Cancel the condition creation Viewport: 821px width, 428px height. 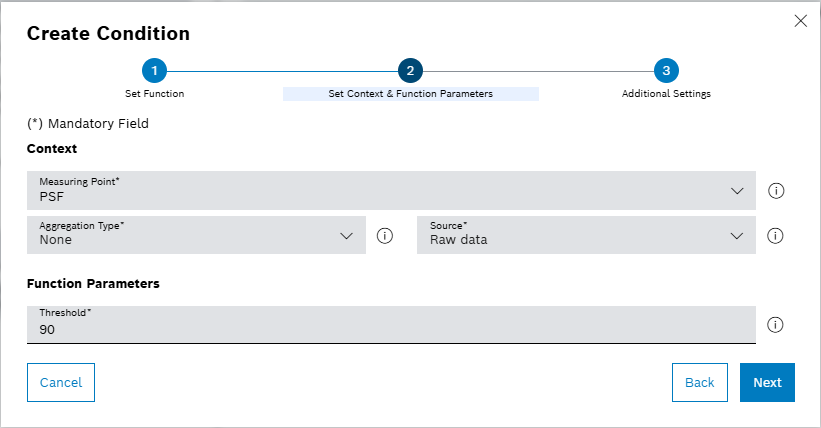tap(61, 382)
